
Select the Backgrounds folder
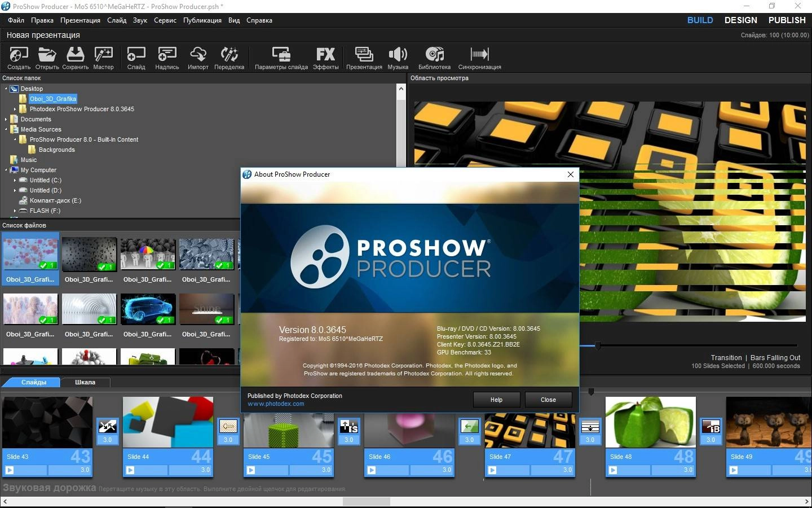pyautogui.click(x=56, y=150)
